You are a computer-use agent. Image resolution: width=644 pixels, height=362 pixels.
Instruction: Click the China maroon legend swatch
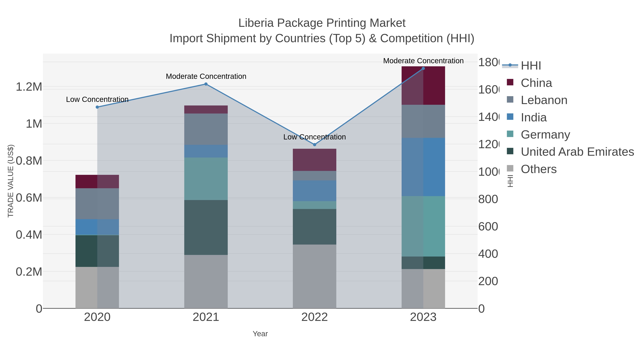click(x=510, y=82)
